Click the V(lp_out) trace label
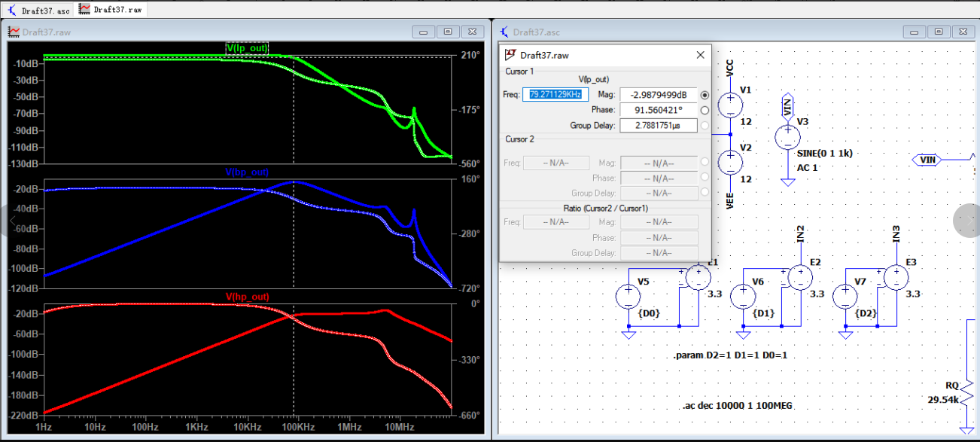 click(x=248, y=48)
